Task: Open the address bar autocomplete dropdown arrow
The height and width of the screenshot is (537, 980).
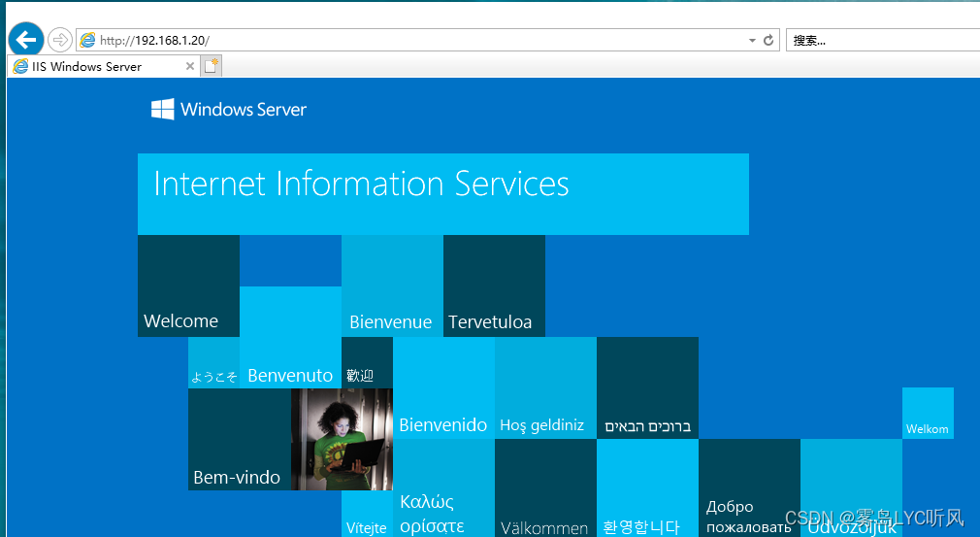Action: [752, 41]
